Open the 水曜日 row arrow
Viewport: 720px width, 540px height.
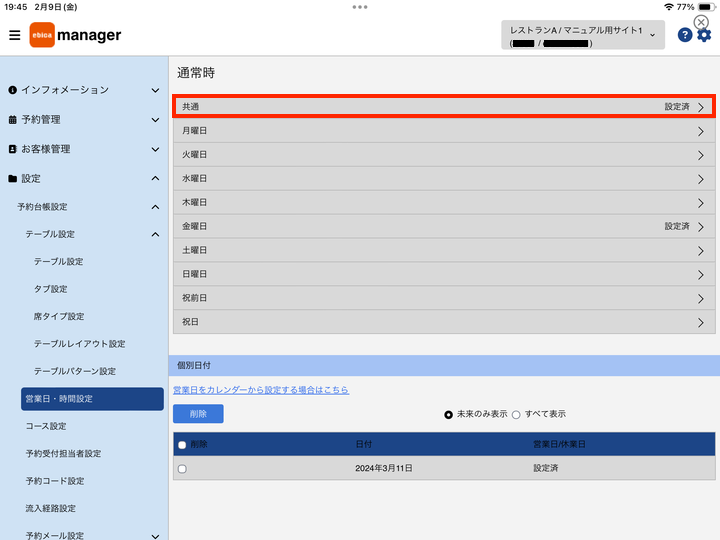point(701,179)
